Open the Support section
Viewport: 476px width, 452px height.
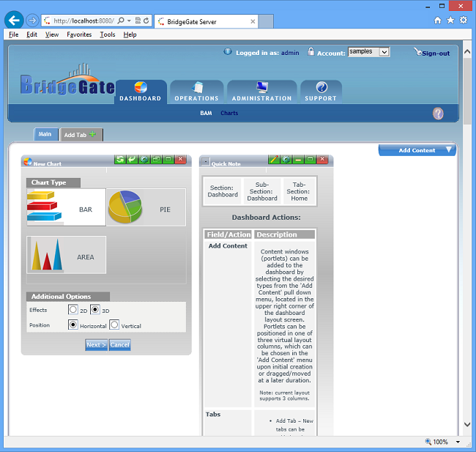coord(321,92)
